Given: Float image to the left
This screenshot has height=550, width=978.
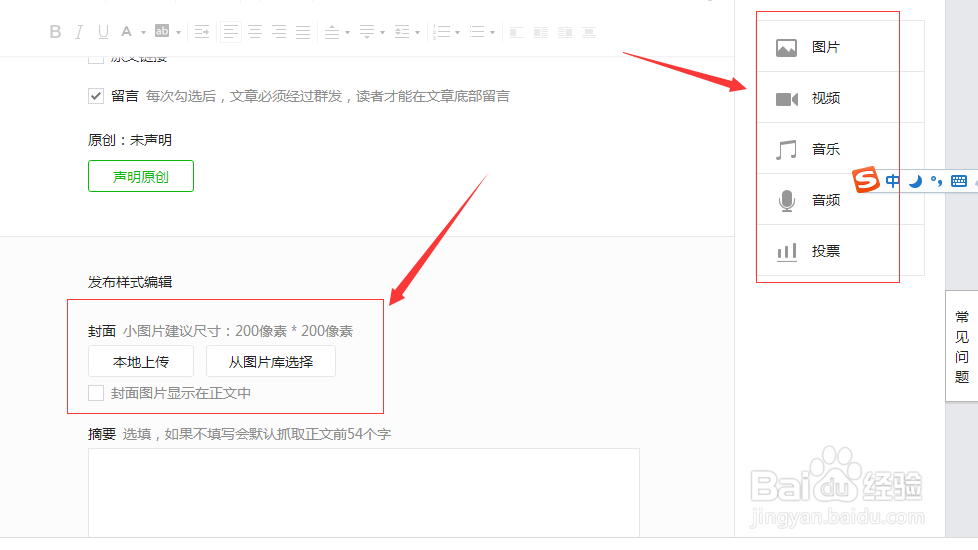Looking at the screenshot, I should coord(541,32).
